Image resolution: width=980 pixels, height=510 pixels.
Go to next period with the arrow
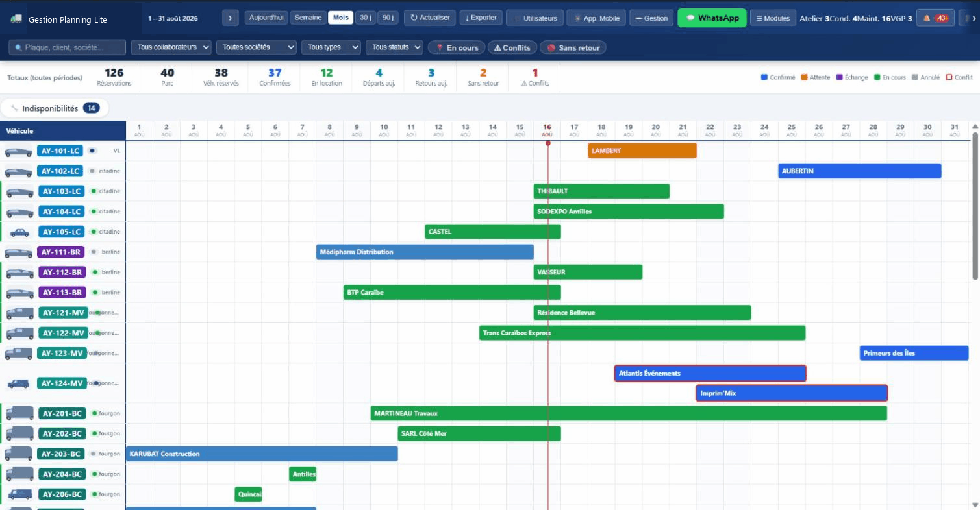tap(231, 18)
